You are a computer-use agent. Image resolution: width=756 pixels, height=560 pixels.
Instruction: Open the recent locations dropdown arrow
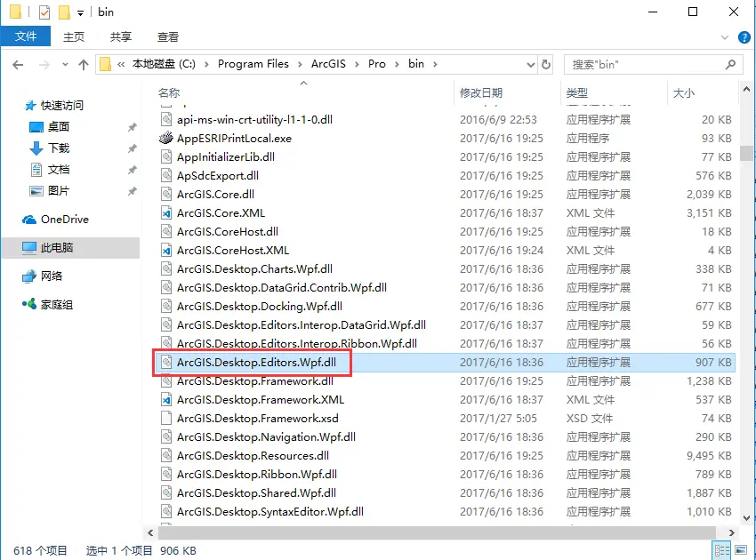tap(65, 65)
